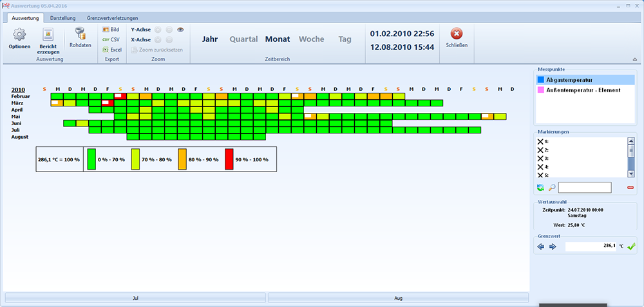Image resolution: width=644 pixels, height=307 pixels.
Task: Click the green refresh markers icon
Action: [540, 188]
